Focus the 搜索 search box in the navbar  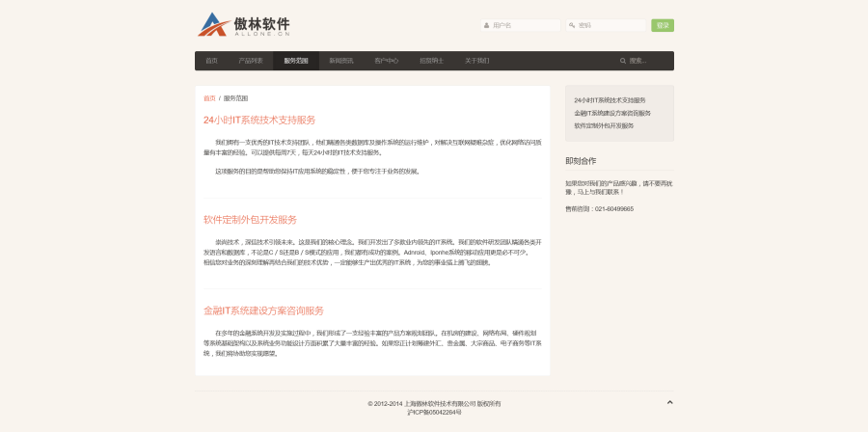point(644,61)
